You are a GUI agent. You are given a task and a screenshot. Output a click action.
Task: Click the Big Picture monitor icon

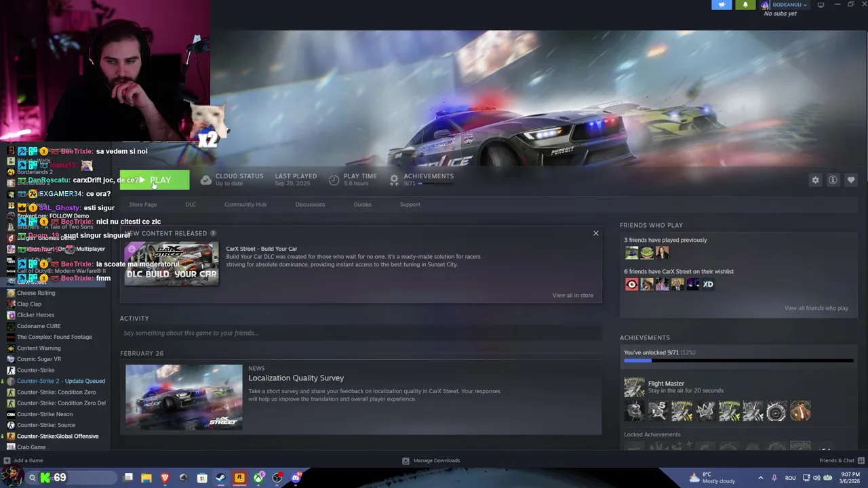821,5
